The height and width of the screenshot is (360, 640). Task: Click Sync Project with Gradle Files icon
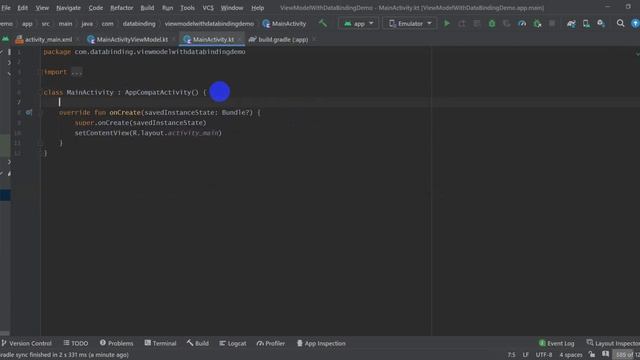(571, 24)
